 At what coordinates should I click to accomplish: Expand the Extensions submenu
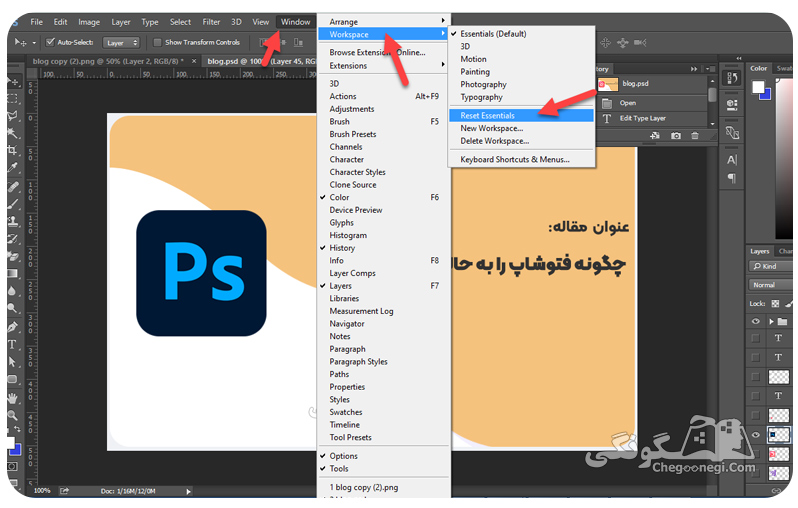(384, 66)
